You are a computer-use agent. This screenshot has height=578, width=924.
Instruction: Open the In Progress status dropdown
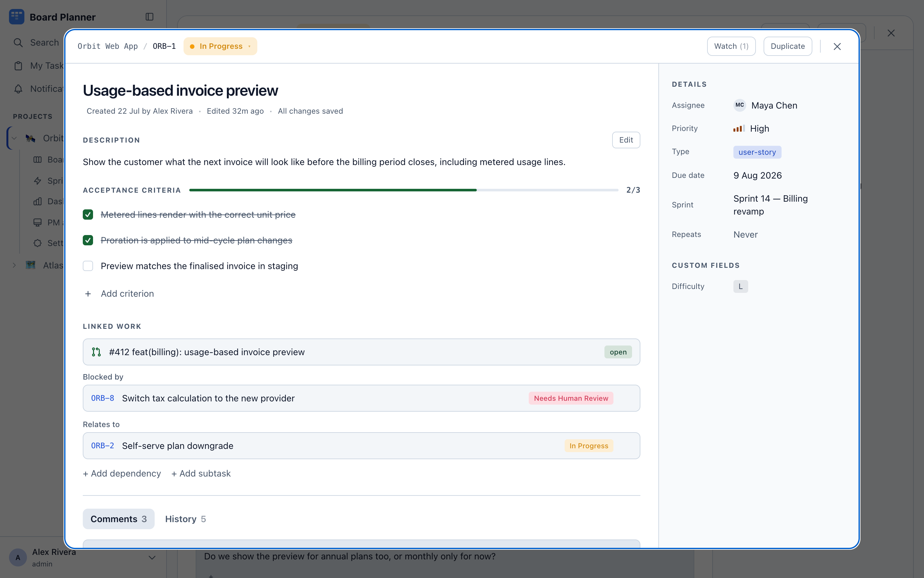click(220, 46)
